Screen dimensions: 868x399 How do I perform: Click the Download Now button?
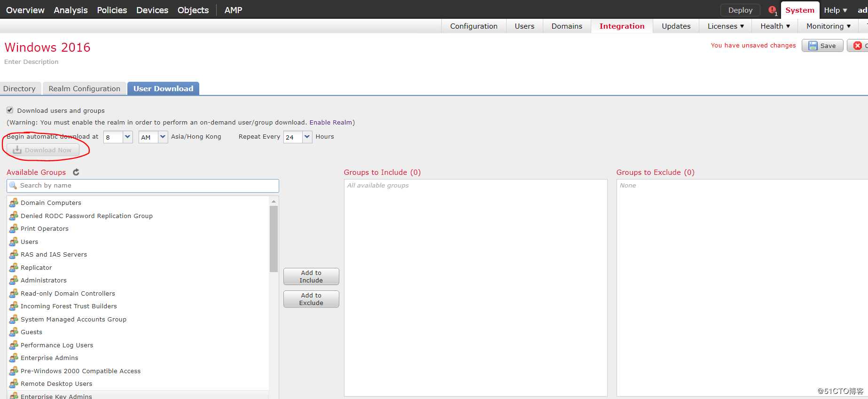coord(43,150)
